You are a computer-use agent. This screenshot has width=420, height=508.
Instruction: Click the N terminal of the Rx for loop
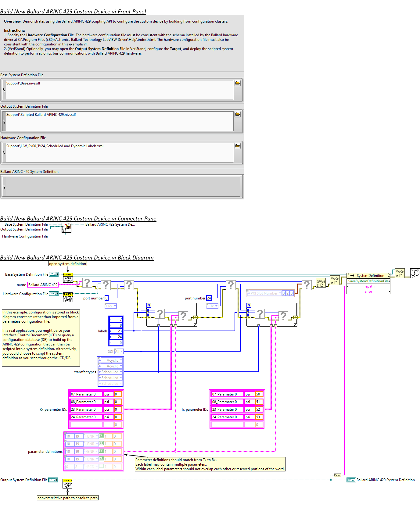click(x=149, y=305)
